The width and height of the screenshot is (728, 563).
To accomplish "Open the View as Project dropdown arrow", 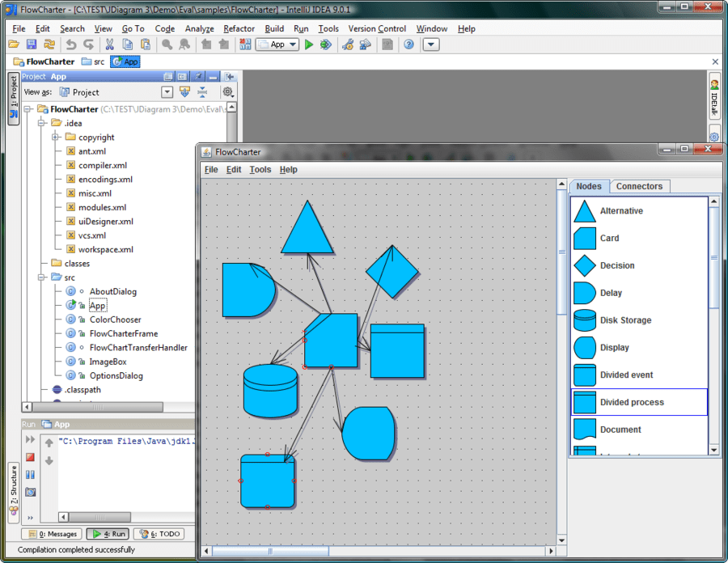I will pyautogui.click(x=167, y=92).
